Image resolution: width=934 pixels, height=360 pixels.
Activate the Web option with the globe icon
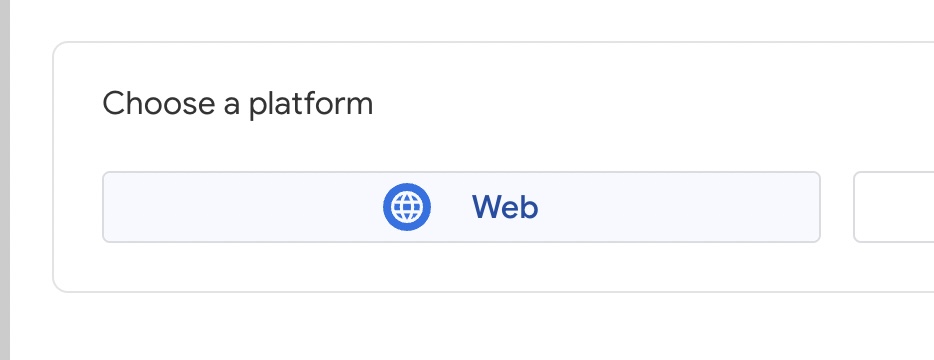tap(461, 207)
